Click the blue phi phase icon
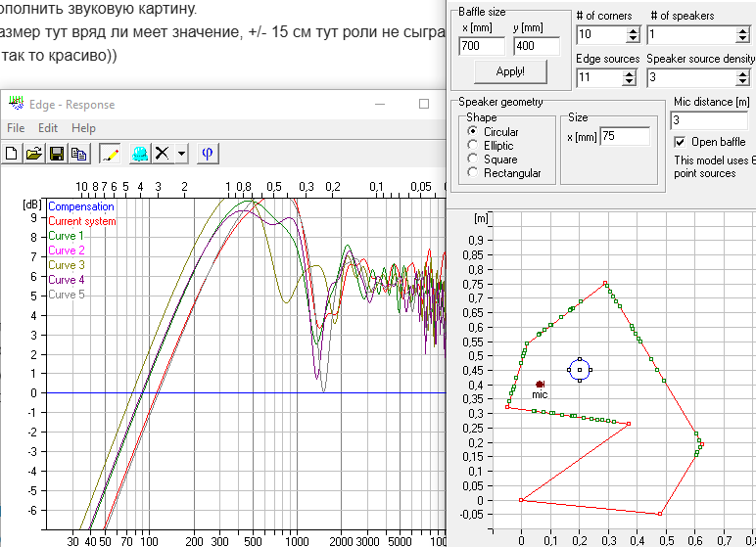 click(209, 153)
